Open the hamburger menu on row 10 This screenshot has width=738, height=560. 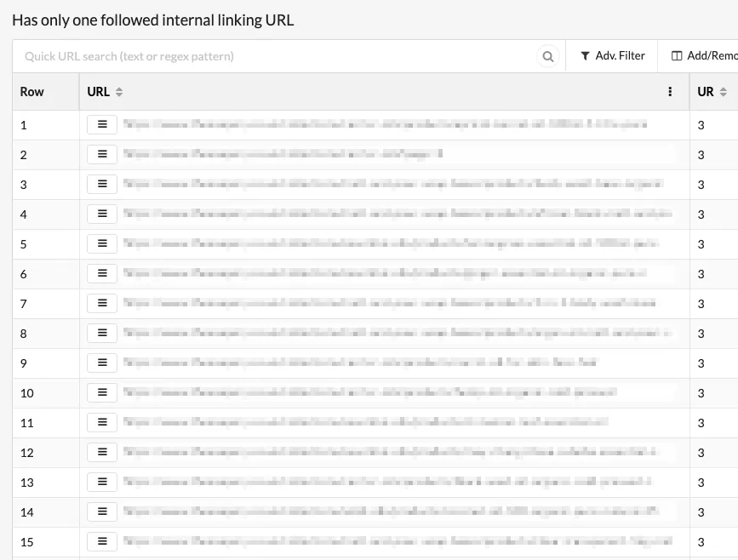(102, 392)
